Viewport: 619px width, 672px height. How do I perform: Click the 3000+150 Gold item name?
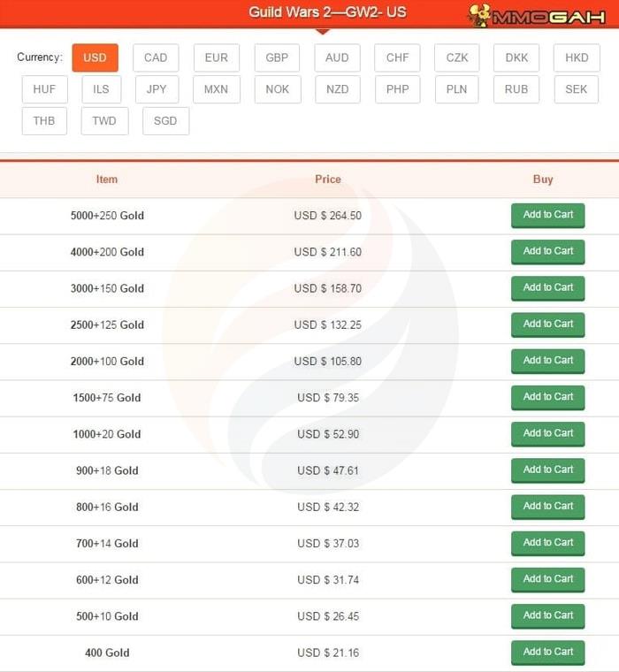pos(107,288)
